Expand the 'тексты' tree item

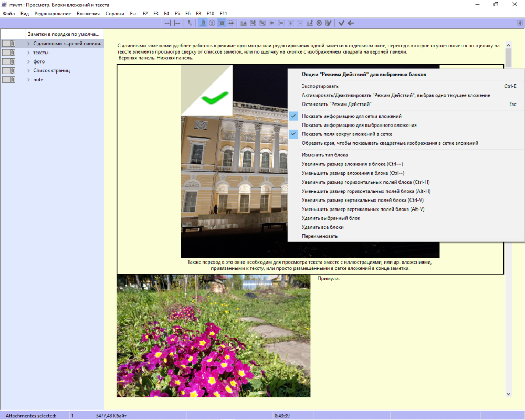(29, 52)
